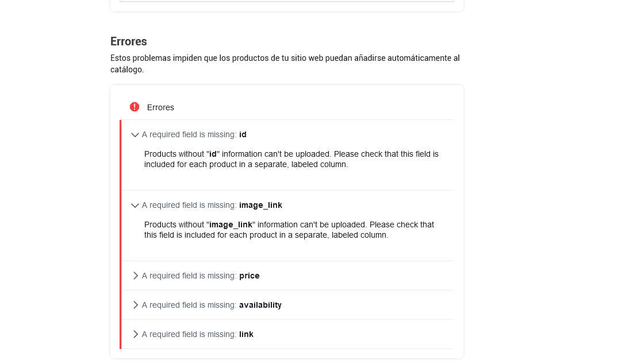Click the Errores panel header label
The height and width of the screenshot is (364, 637).
coord(160,107)
